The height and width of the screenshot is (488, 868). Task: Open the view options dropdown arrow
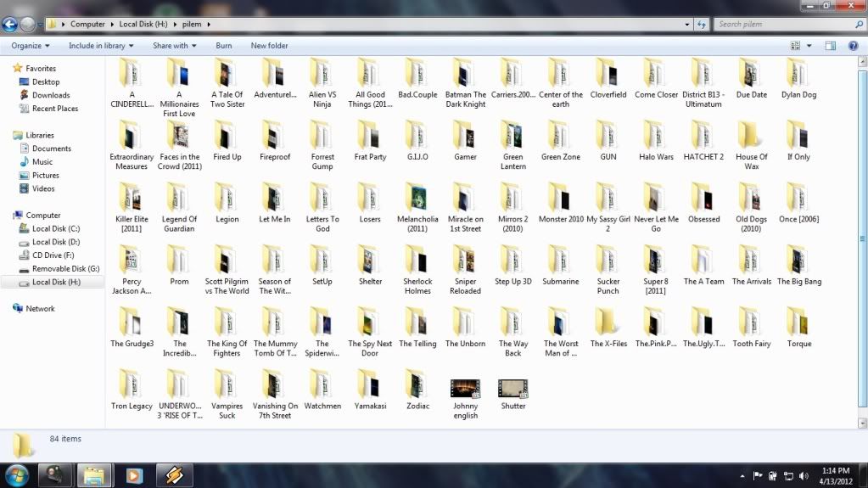pos(809,46)
